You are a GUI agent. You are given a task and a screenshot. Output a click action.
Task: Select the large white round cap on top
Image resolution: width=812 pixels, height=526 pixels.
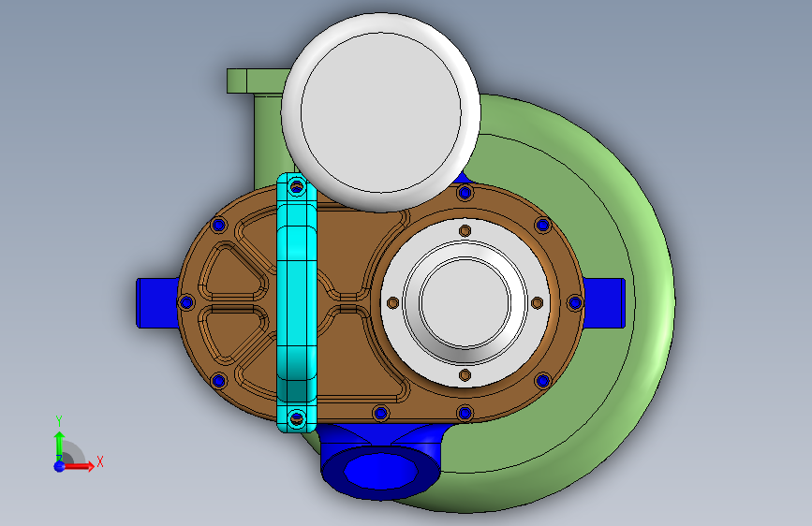click(x=380, y=112)
